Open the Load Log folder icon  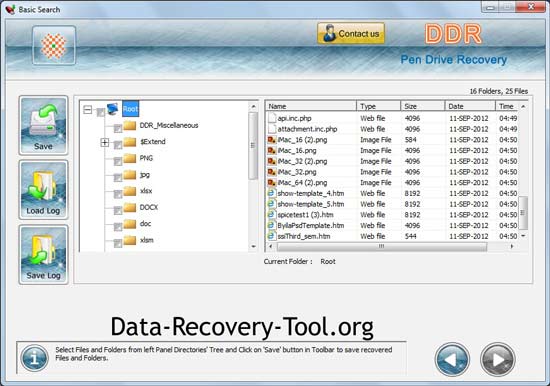point(43,190)
